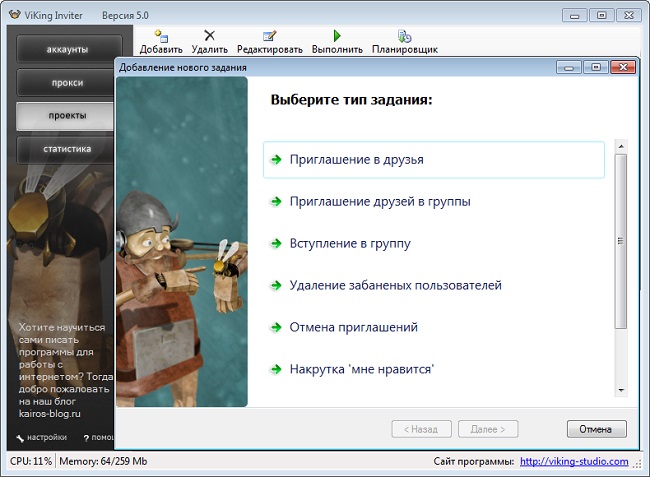The height and width of the screenshot is (477, 650).
Task: Click the Удалить toolbar label
Action: pyautogui.click(x=210, y=50)
